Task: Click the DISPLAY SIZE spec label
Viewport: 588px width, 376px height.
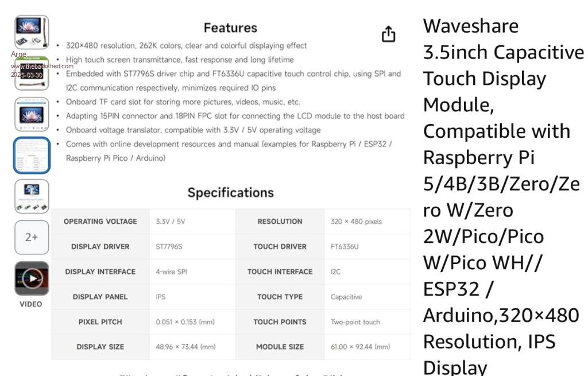Action: pos(100,347)
